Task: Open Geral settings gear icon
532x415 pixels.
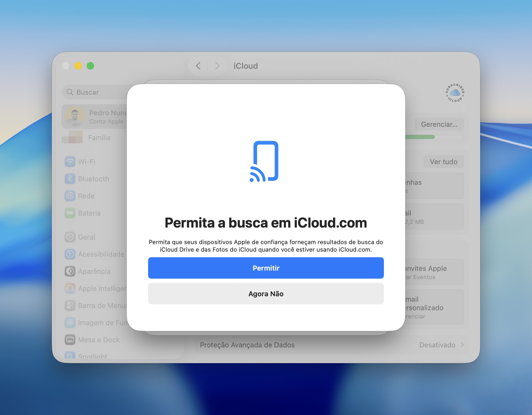Action: pyautogui.click(x=70, y=237)
